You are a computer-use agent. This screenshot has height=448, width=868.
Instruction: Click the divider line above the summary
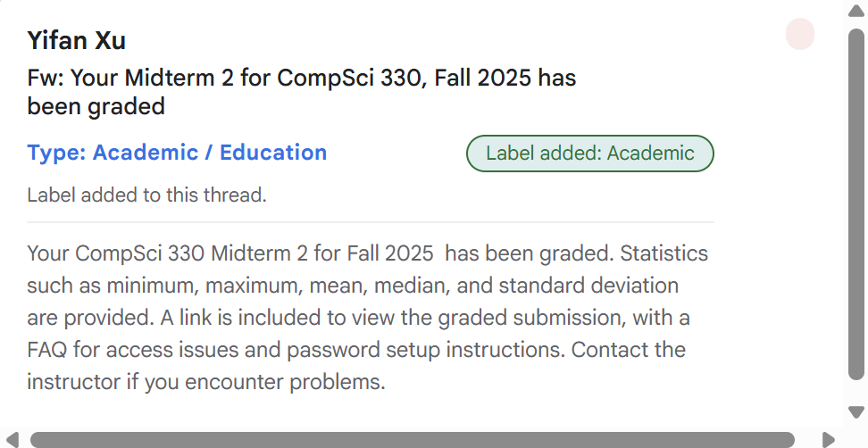click(x=371, y=222)
